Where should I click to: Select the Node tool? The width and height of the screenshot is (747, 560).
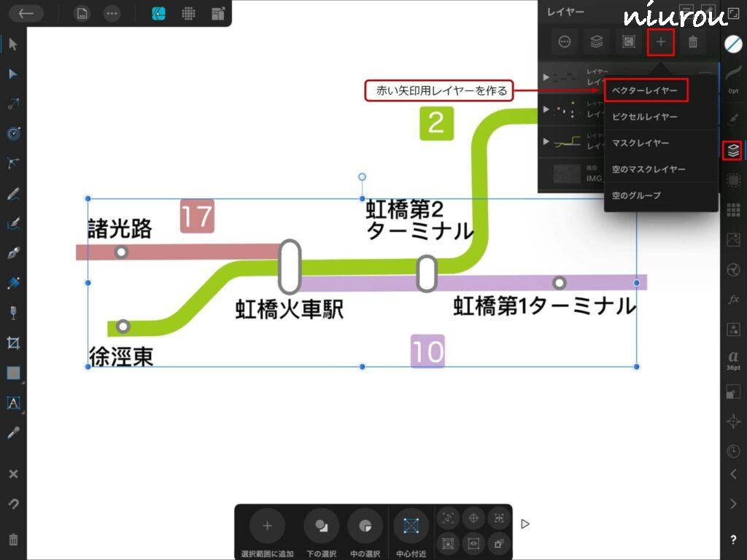pos(13,74)
